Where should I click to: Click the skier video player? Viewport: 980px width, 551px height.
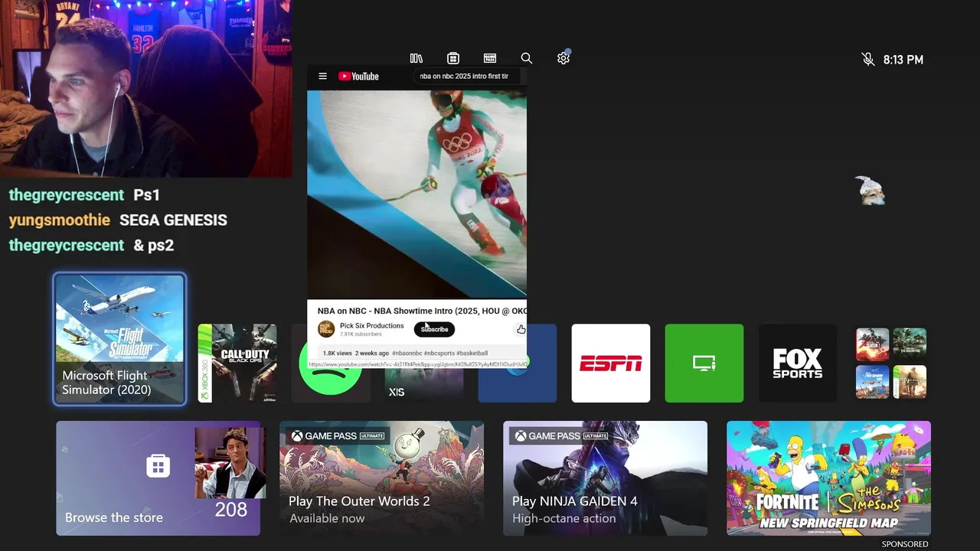416,194
